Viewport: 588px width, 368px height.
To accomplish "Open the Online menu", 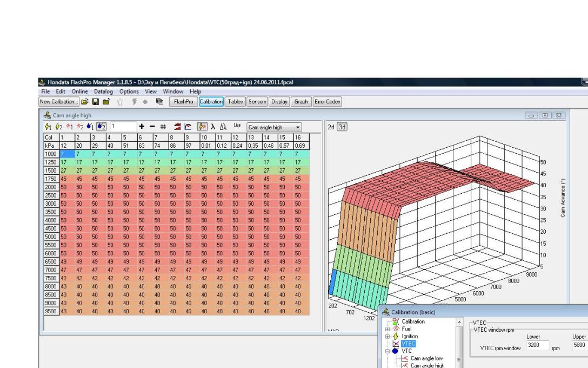I will pos(79,91).
